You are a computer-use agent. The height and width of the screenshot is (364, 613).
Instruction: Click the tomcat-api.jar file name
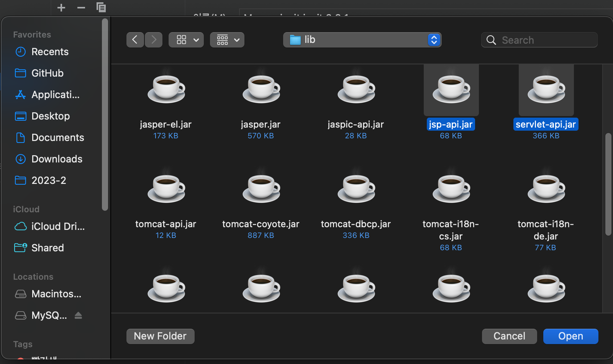[x=166, y=224]
